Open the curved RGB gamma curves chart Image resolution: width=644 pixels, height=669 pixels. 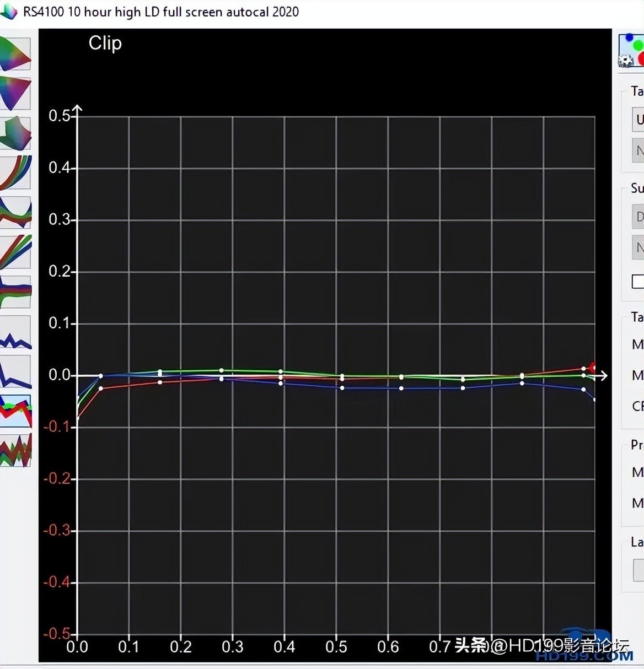(15, 172)
